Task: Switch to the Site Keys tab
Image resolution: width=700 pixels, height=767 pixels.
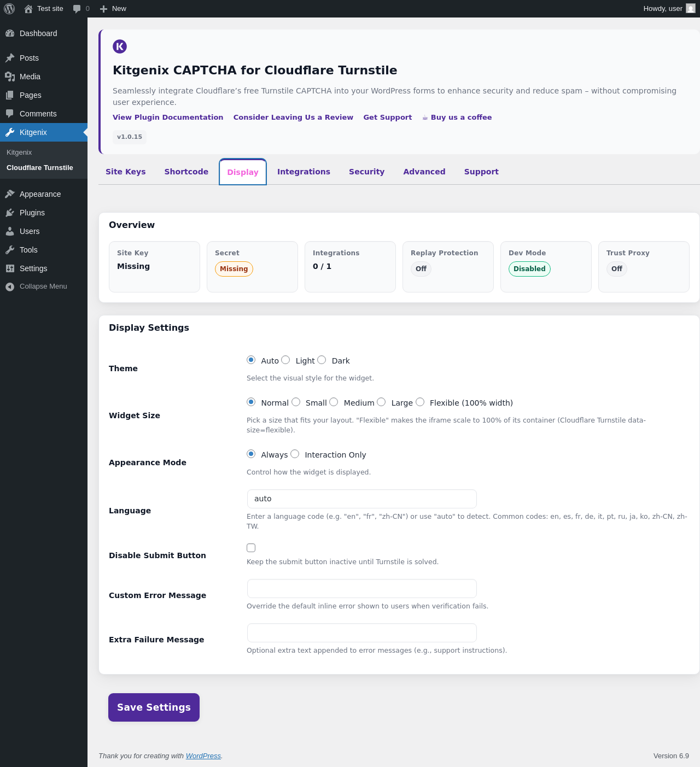Action: tap(126, 172)
